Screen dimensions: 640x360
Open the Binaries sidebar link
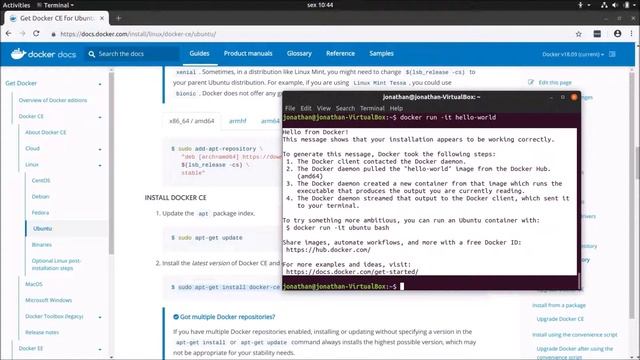click(x=42, y=244)
